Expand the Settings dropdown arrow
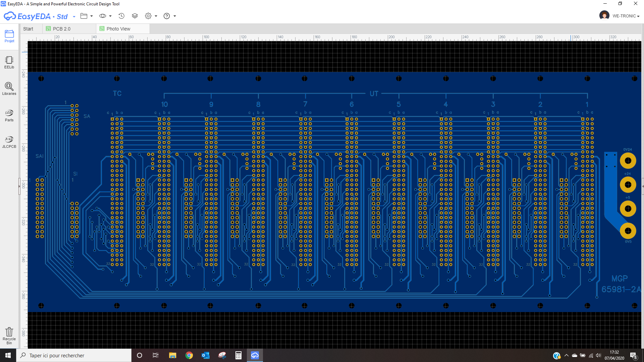644x362 pixels. coord(156,16)
